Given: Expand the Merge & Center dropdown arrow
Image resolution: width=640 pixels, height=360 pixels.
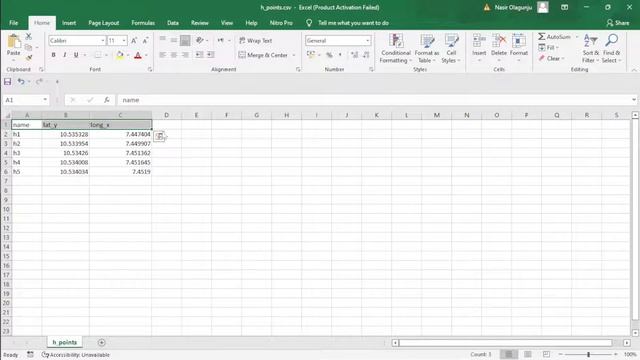Looking at the screenshot, I should click(x=293, y=55).
